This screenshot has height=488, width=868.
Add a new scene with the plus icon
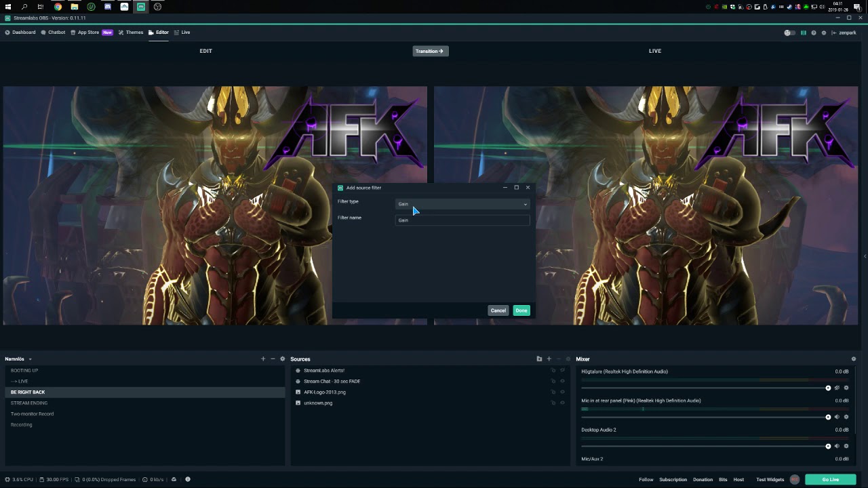pyautogui.click(x=263, y=359)
